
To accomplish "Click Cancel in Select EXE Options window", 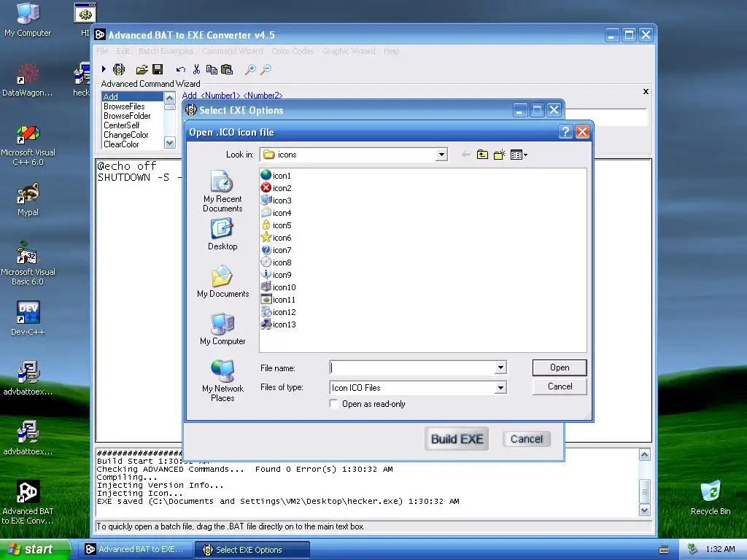I will [527, 439].
